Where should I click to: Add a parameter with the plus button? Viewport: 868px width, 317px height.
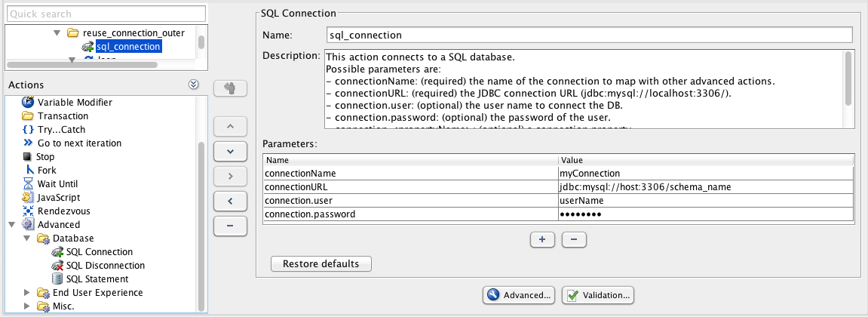pyautogui.click(x=541, y=239)
